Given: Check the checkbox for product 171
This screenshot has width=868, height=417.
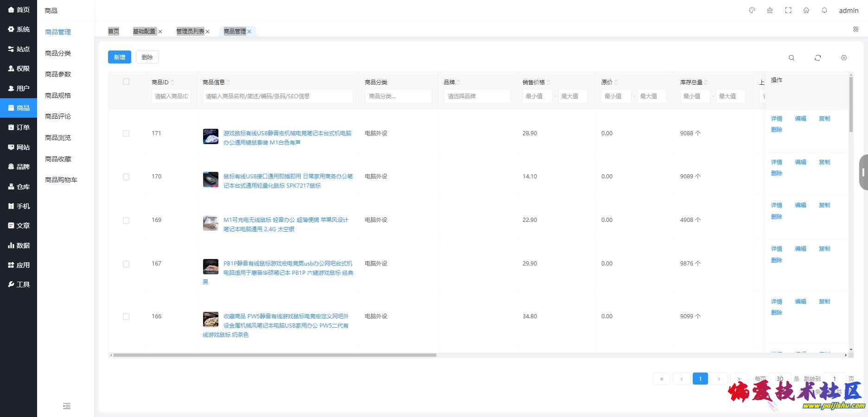Looking at the screenshot, I should pyautogui.click(x=126, y=133).
